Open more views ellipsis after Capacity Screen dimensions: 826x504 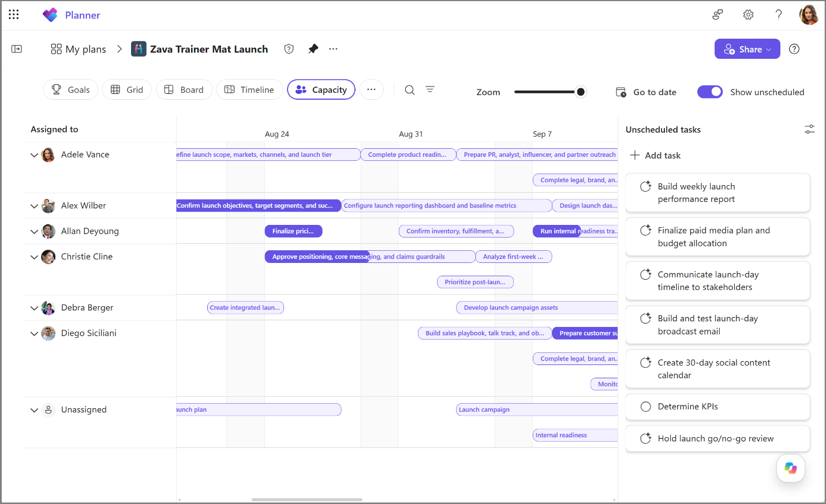click(372, 89)
